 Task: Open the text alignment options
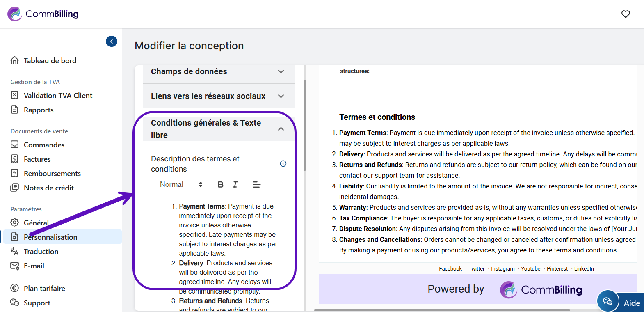tap(257, 185)
